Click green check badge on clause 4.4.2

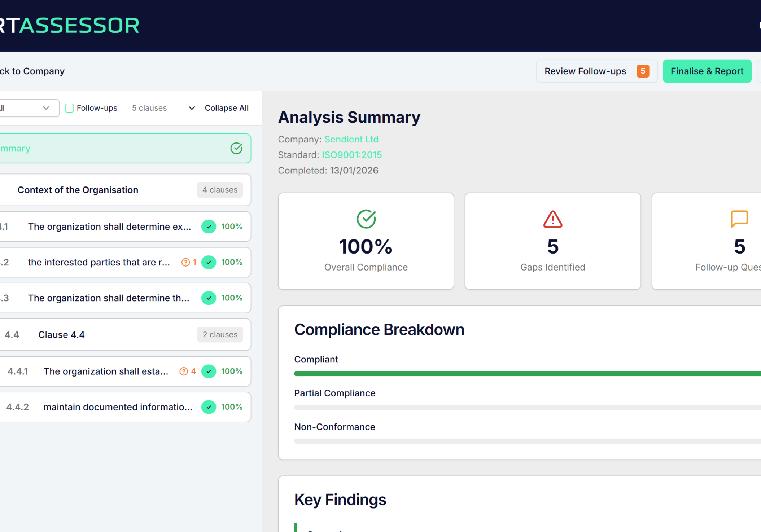click(209, 407)
